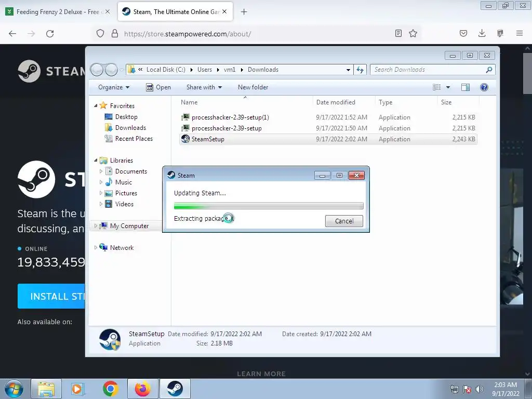Expand the Network tree node
Image resolution: width=532 pixels, height=399 pixels.
[x=96, y=248]
